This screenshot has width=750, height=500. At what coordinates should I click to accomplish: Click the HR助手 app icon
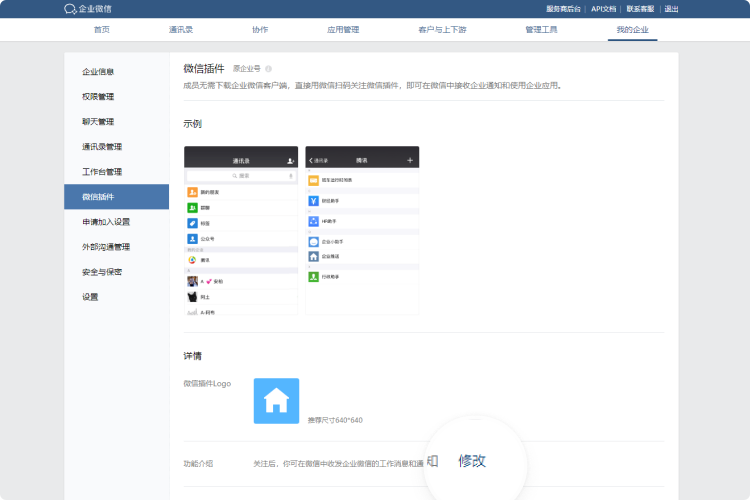point(313,221)
